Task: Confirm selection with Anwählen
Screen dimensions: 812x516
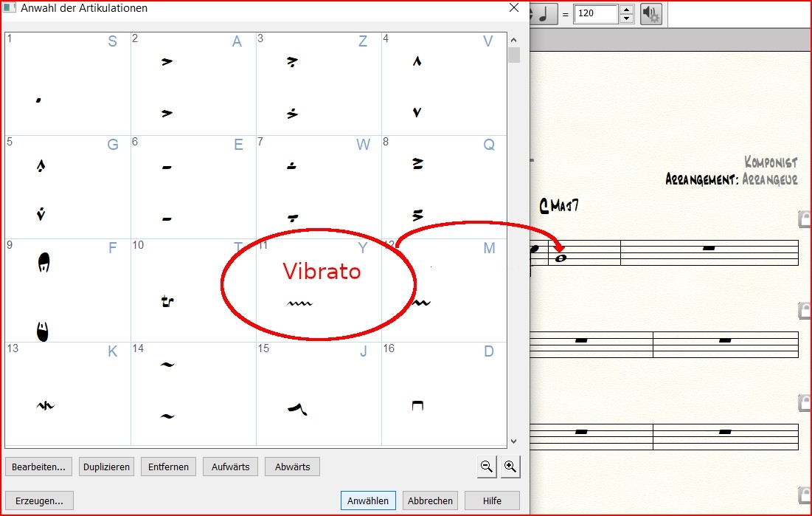Action: coord(368,501)
